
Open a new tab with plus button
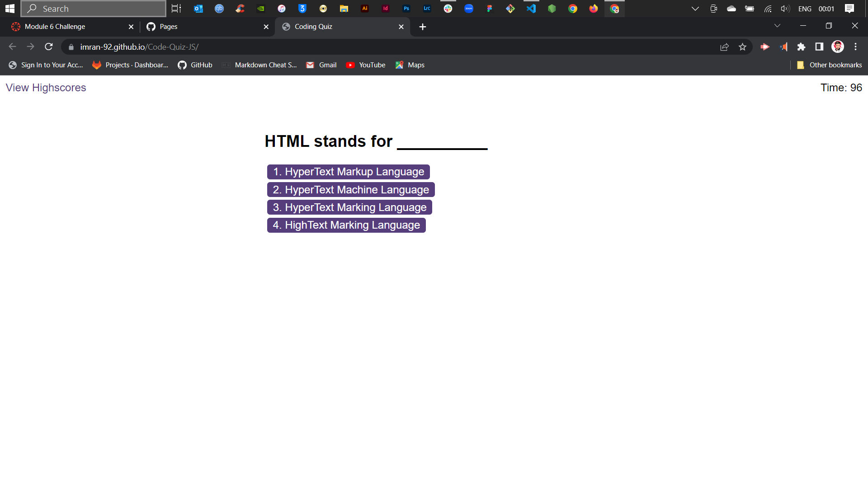point(422,27)
